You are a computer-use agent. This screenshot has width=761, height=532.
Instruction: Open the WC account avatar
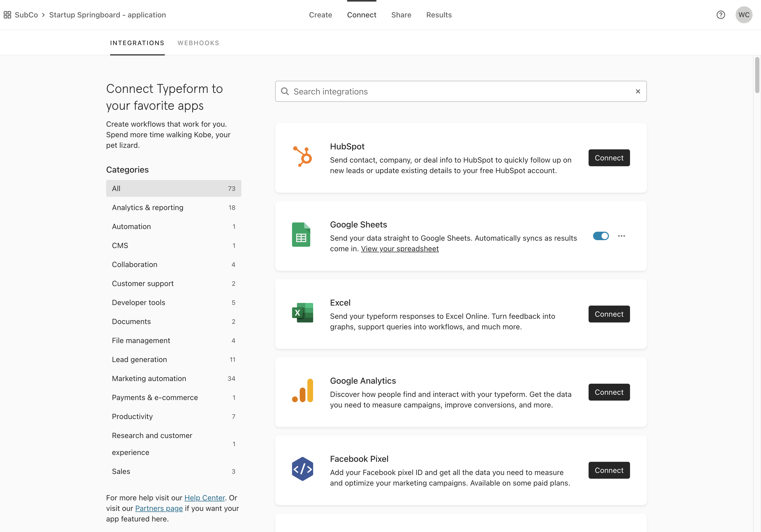tap(744, 15)
